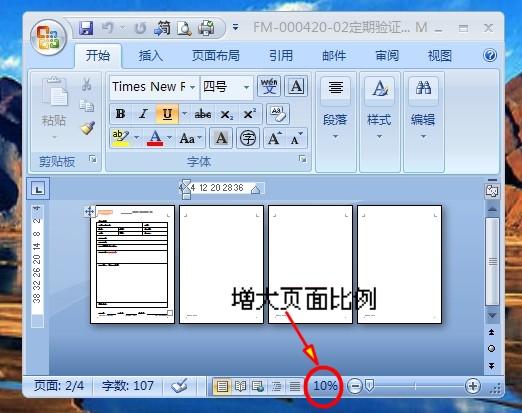Click the Quick Print icon
Image resolution: width=522 pixels, height=413 pixels.
(x=206, y=28)
